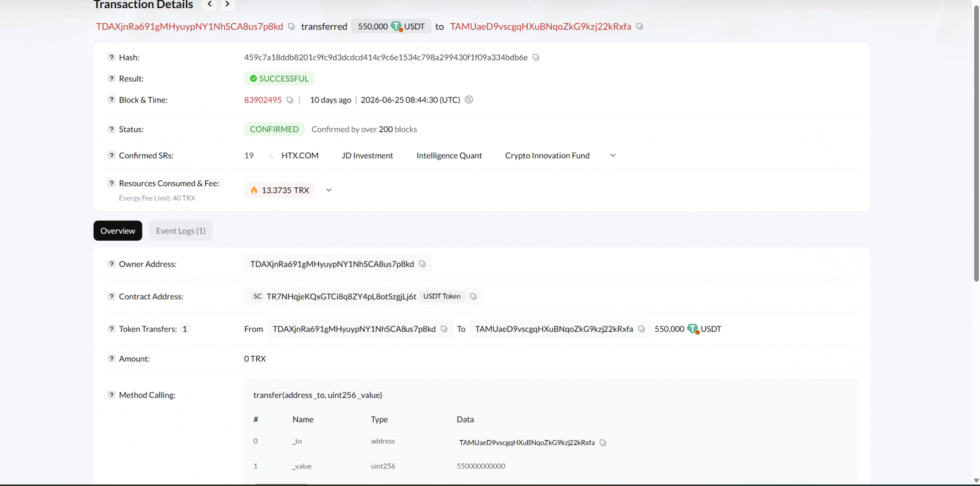The width and height of the screenshot is (980, 486).
Task: Click JD Investment super representative
Action: click(367, 155)
